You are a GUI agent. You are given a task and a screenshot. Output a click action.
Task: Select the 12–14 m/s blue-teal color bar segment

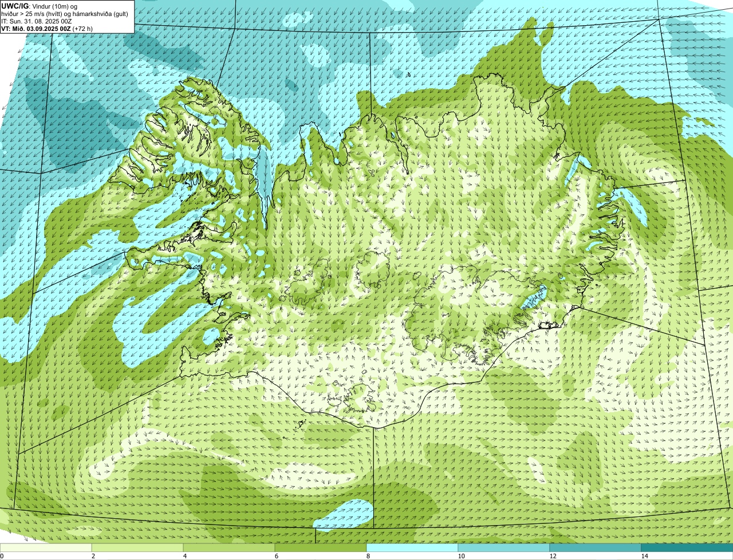[596, 547]
